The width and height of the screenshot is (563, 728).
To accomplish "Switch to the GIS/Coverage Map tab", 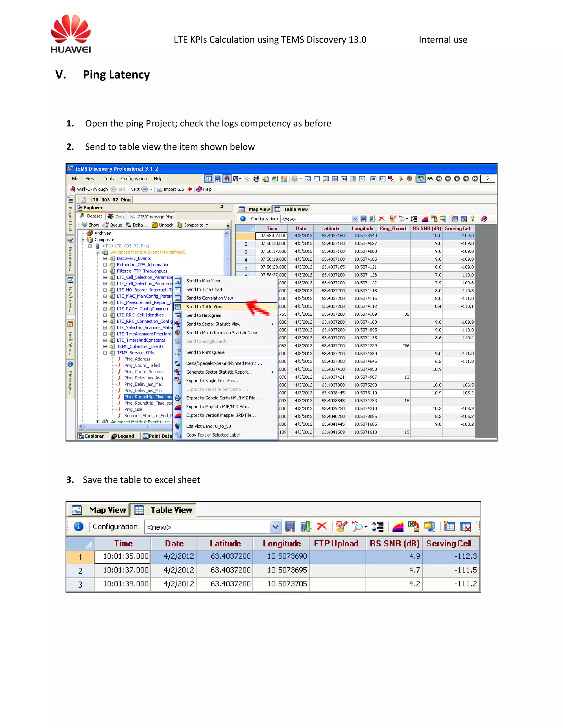I will (152, 217).
